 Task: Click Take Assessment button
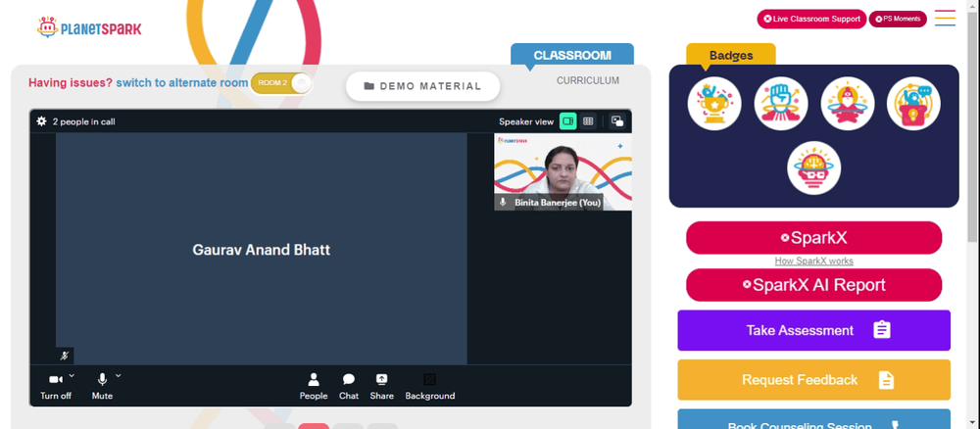[813, 330]
